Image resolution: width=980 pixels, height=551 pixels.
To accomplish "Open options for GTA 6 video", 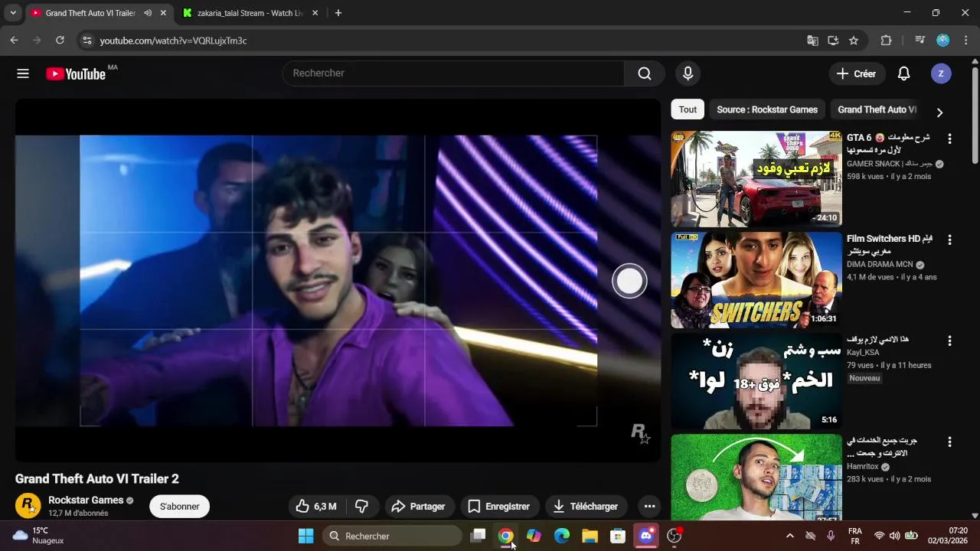I will coord(949,139).
